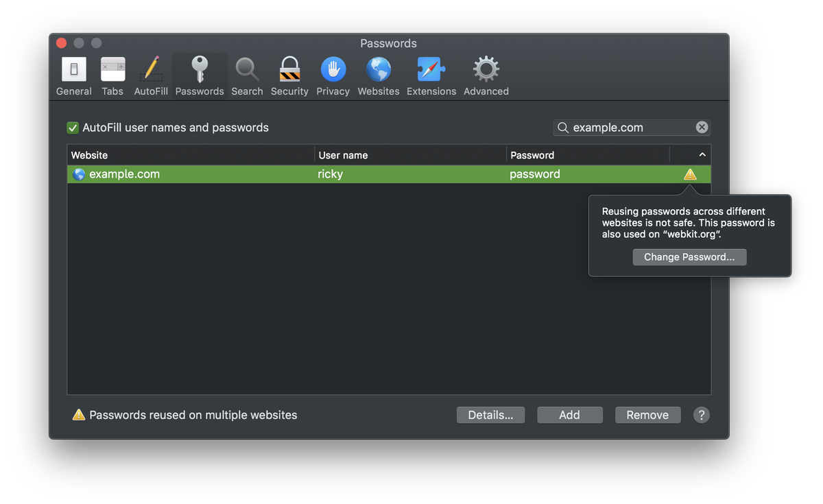Open the Tabs preferences pane
Viewport: 823px width, 504px height.
point(112,76)
